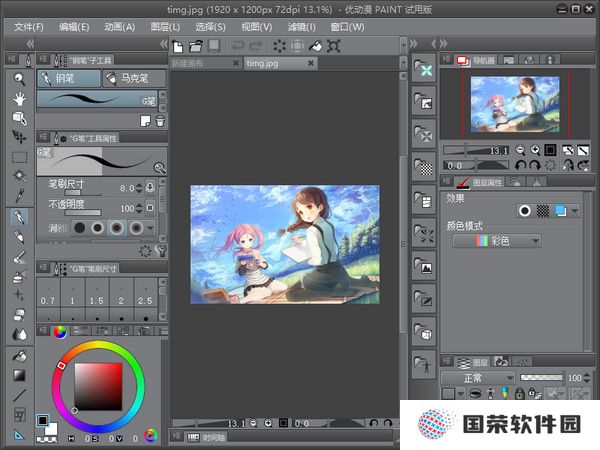Create sub tool copy with page icon

click(x=145, y=121)
